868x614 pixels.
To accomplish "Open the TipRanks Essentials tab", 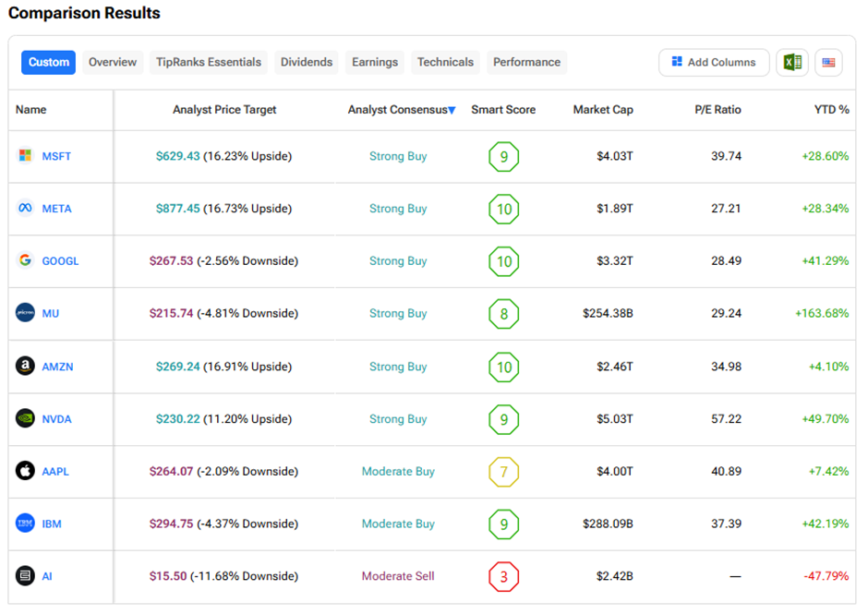I will pos(209,63).
